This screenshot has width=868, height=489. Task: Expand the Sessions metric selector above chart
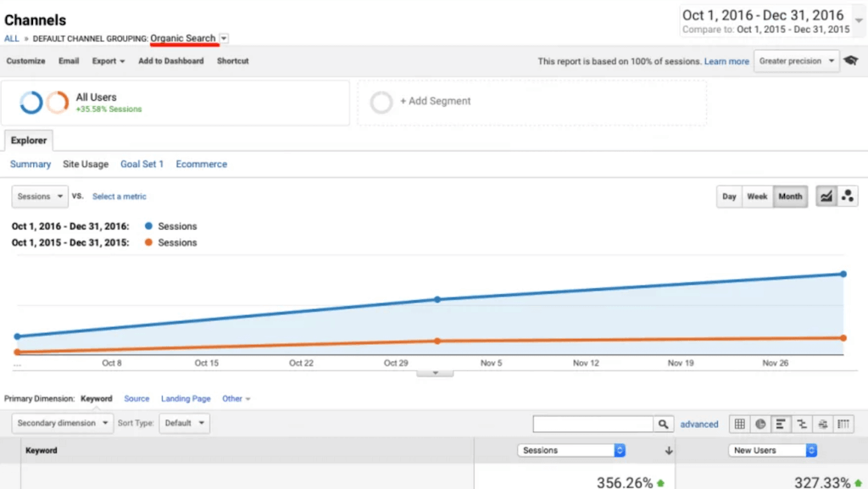coord(40,197)
